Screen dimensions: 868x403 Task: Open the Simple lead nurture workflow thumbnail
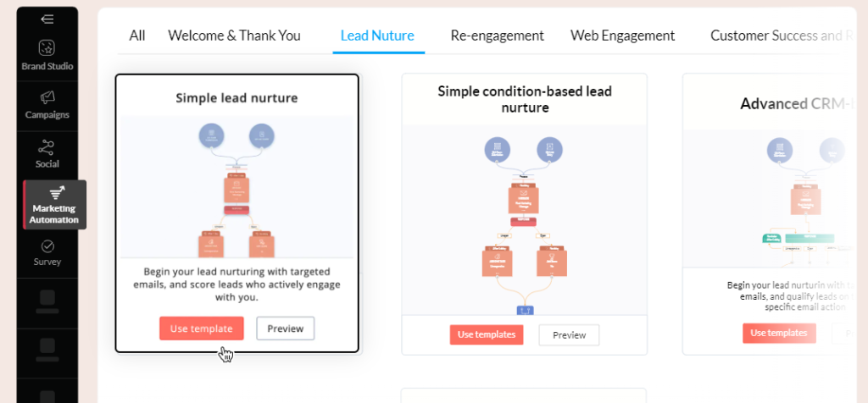(x=236, y=187)
